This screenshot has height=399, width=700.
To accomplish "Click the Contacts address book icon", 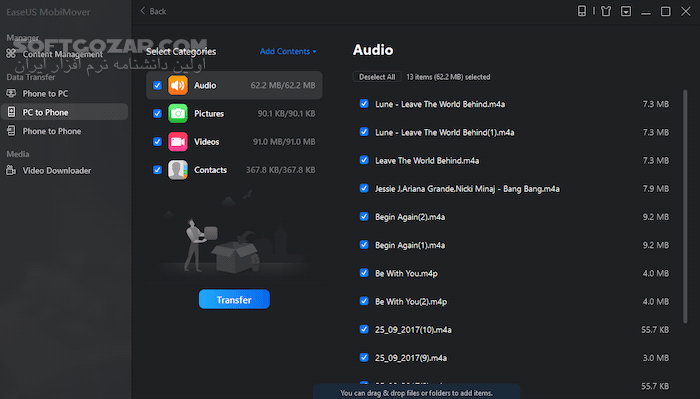I will coord(178,170).
